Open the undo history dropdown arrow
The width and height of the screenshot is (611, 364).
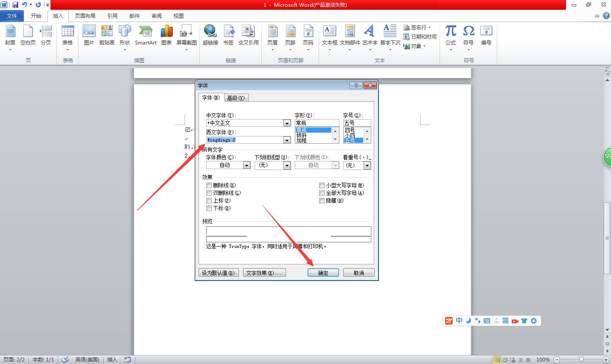(31, 5)
